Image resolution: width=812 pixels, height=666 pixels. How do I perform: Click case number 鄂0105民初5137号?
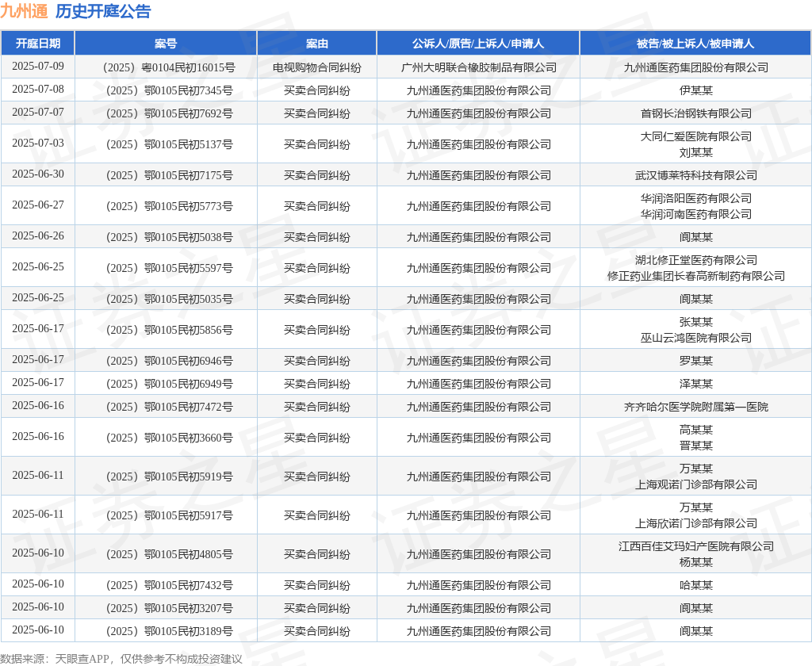pyautogui.click(x=189, y=144)
